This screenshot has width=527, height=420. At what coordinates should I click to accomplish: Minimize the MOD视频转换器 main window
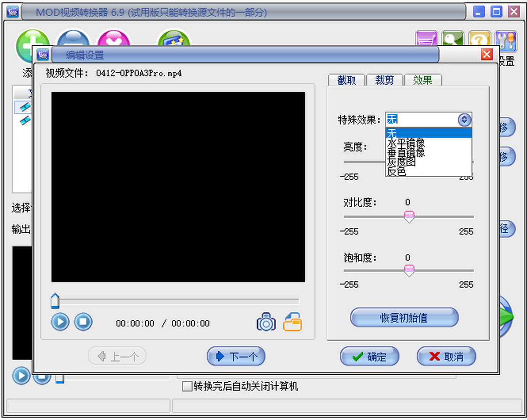(x=479, y=12)
